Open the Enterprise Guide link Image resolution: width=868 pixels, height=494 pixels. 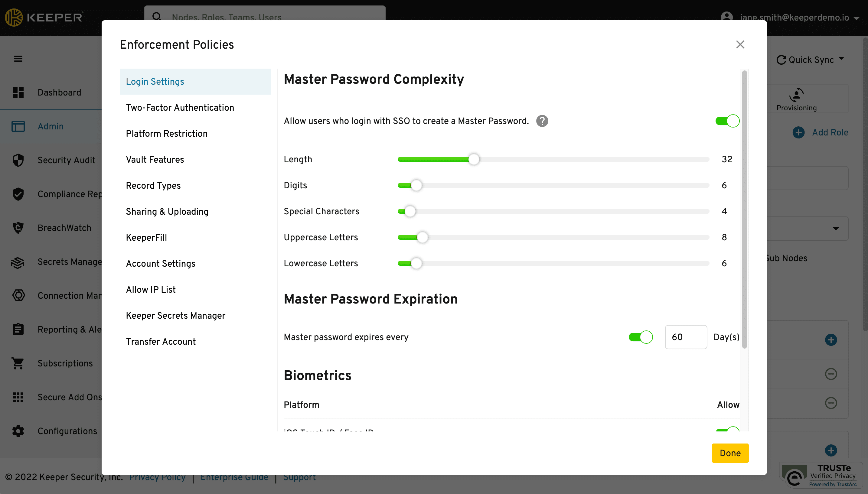click(234, 477)
